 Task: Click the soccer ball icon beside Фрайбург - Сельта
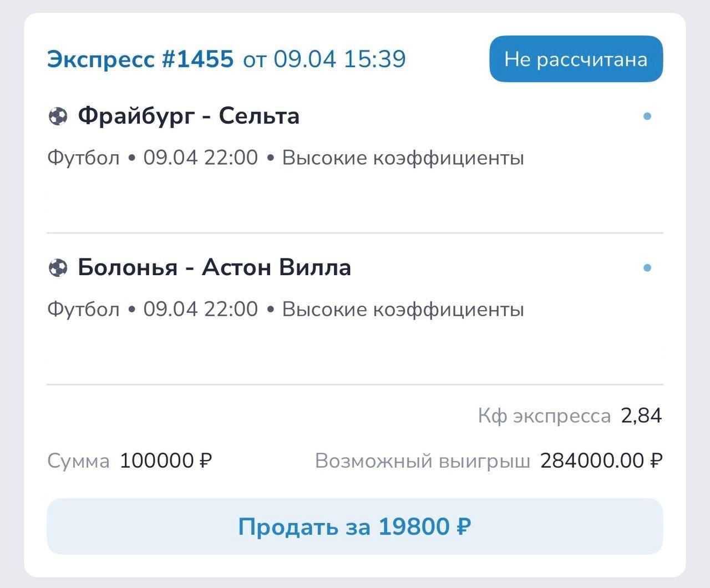(58, 116)
